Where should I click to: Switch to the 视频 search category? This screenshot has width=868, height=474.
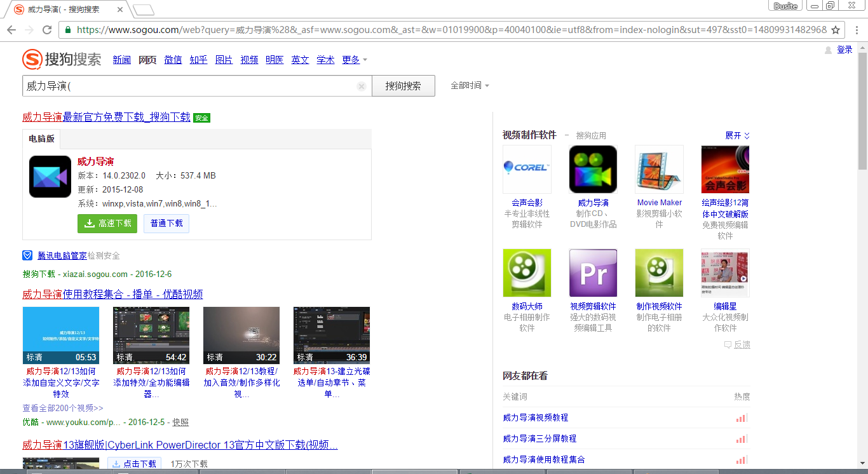click(x=249, y=60)
